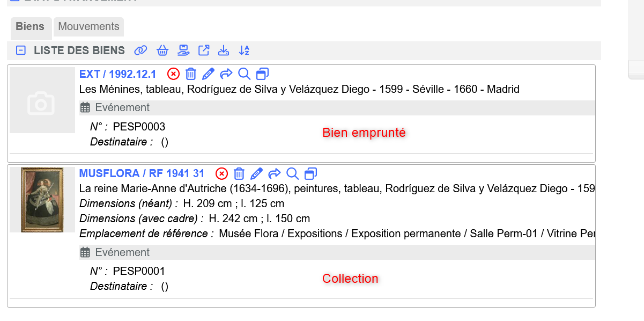Open the Marie-Anne d'Autriche painting thumbnail
This screenshot has width=644, height=321.
tap(42, 199)
